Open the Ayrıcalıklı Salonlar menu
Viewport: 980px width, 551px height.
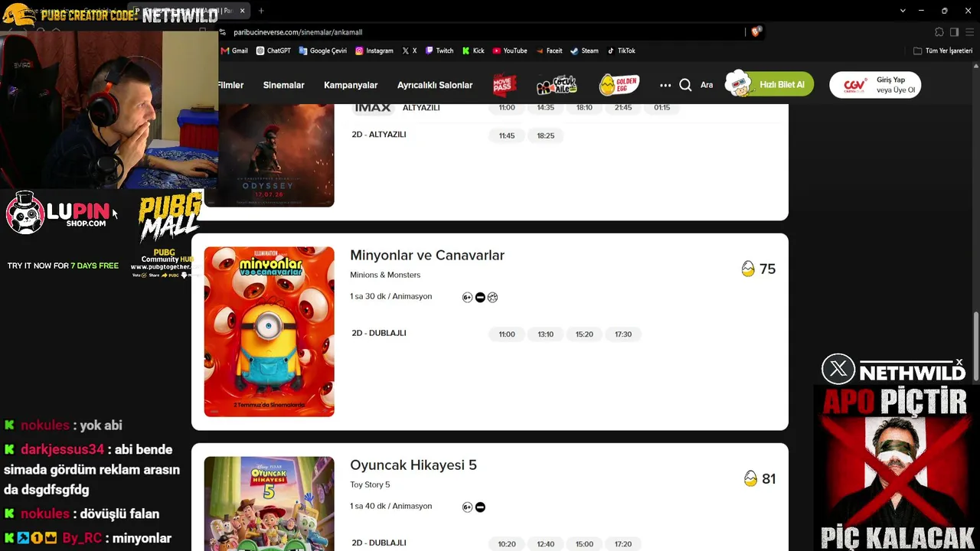[x=435, y=85]
